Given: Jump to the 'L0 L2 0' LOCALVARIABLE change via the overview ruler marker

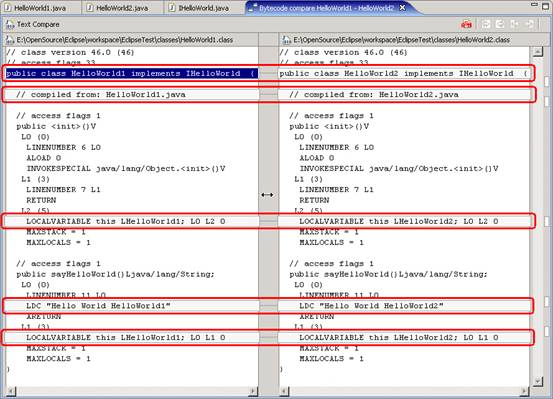Looking at the screenshot, I should click(x=547, y=221).
